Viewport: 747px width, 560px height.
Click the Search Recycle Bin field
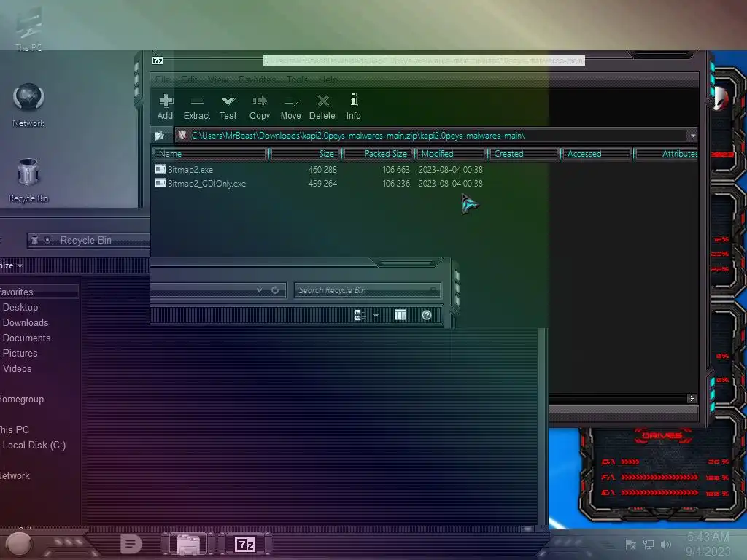click(x=368, y=290)
